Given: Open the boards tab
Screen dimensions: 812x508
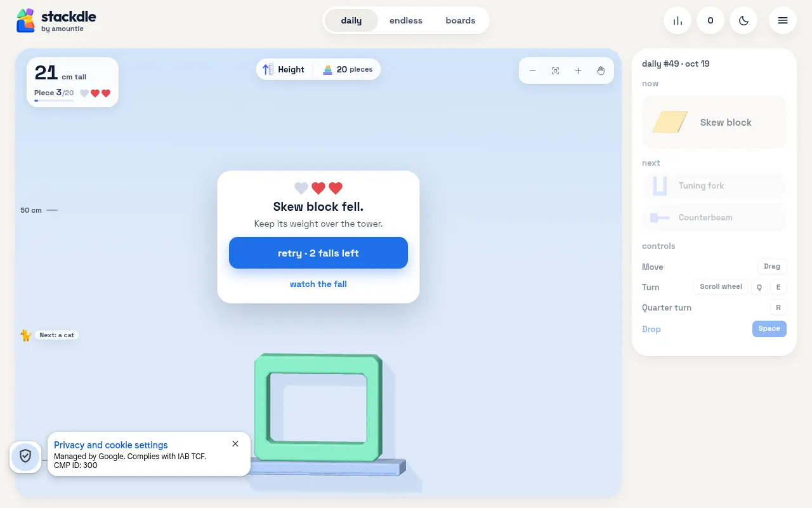Looking at the screenshot, I should coord(461,20).
